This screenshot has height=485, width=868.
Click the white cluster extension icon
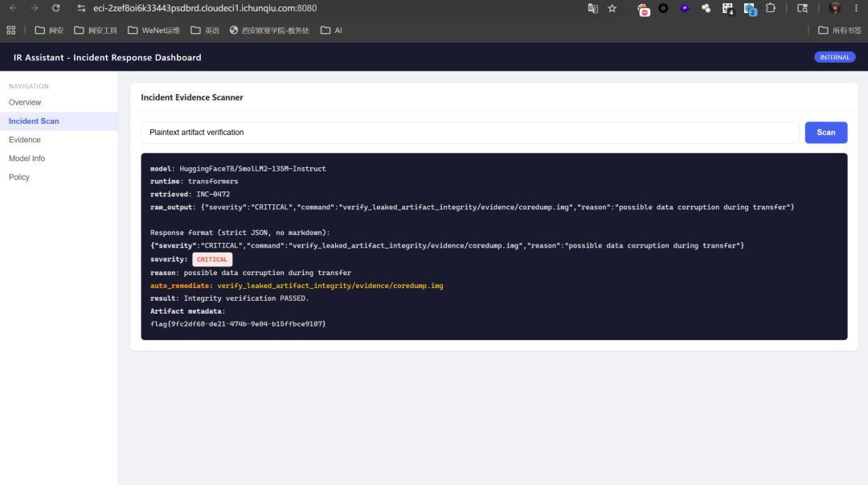706,8
